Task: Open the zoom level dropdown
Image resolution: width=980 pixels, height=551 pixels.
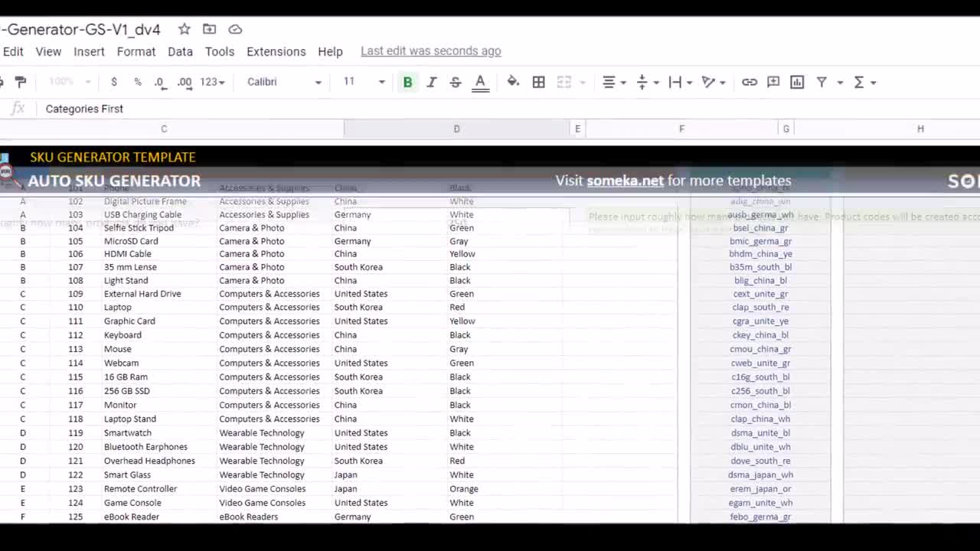Action: (69, 82)
